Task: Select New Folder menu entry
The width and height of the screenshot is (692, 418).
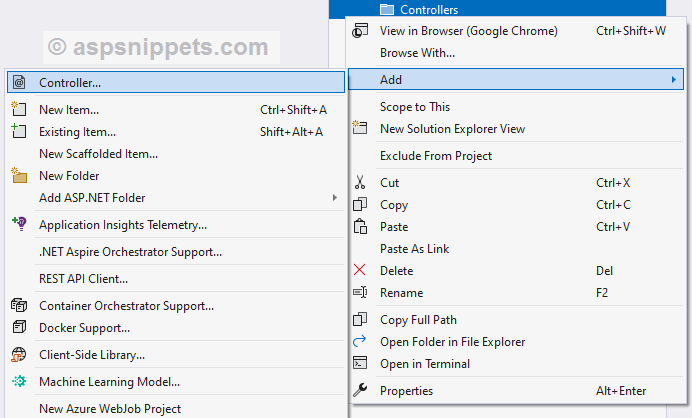Action: 176,176
